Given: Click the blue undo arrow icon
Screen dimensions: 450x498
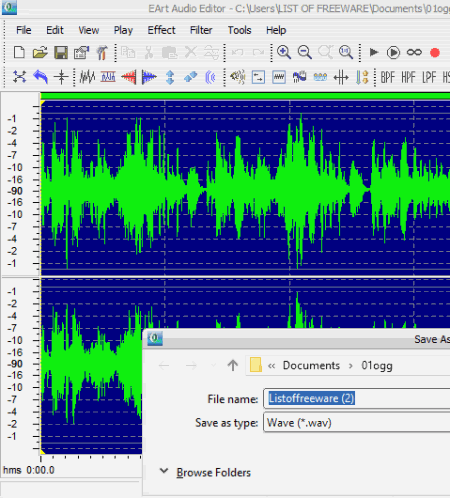Looking at the screenshot, I should click(x=40, y=77).
